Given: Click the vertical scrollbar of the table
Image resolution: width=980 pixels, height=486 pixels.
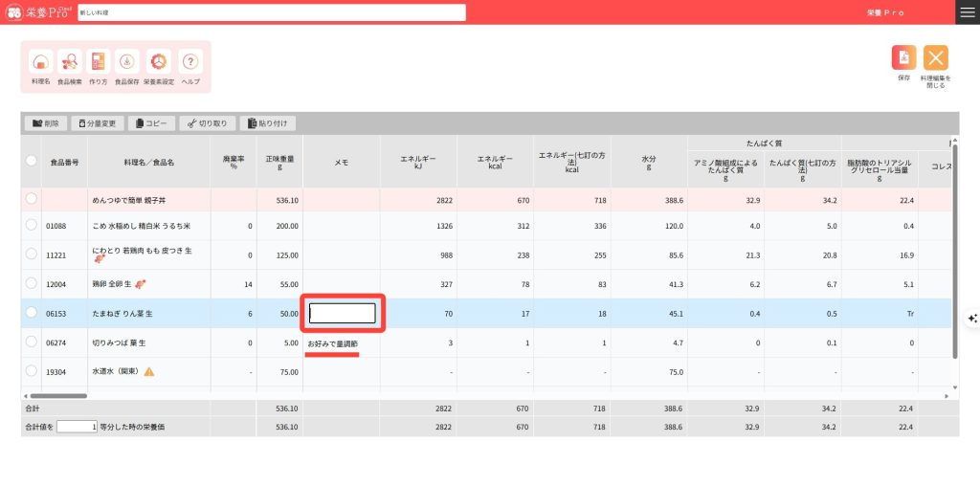Looking at the screenshot, I should click(x=954, y=250).
